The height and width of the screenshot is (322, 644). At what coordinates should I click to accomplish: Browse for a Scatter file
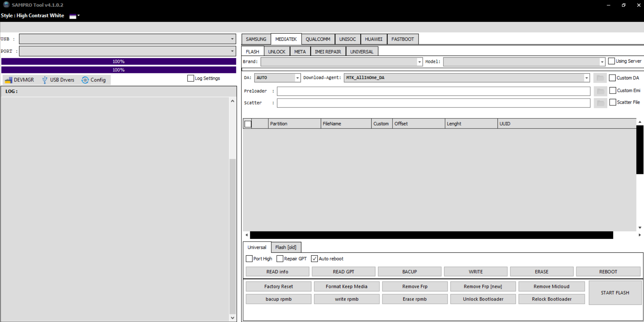600,103
